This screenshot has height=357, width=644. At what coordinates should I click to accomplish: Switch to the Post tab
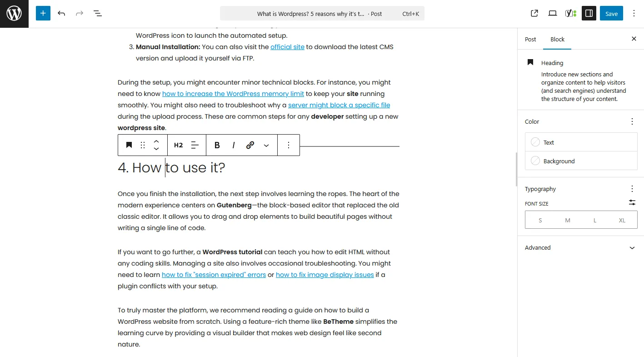[530, 39]
